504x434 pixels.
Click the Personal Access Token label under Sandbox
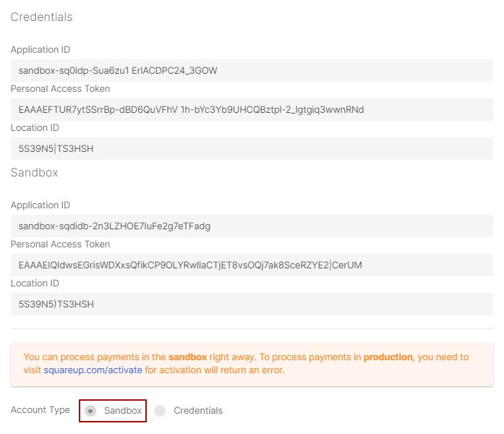(60, 244)
